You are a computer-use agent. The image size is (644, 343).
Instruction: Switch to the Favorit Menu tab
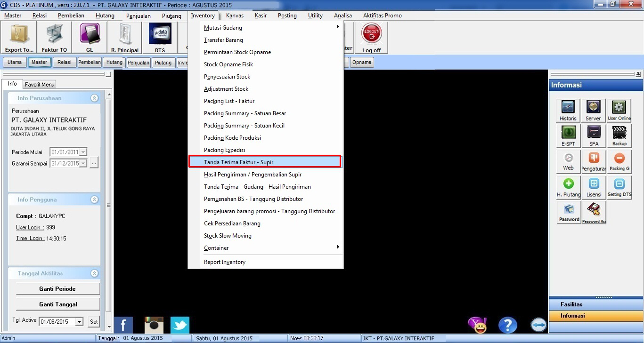pyautogui.click(x=40, y=85)
